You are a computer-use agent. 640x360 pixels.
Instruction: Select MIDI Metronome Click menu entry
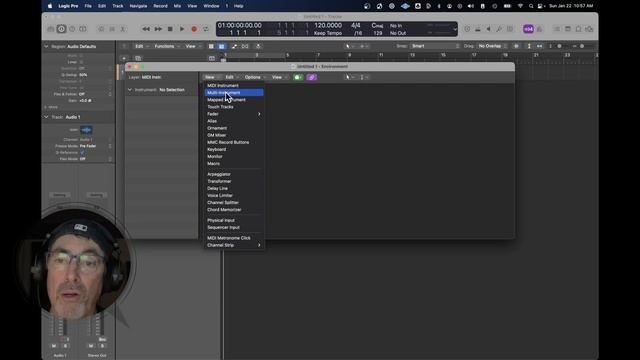pos(234,238)
